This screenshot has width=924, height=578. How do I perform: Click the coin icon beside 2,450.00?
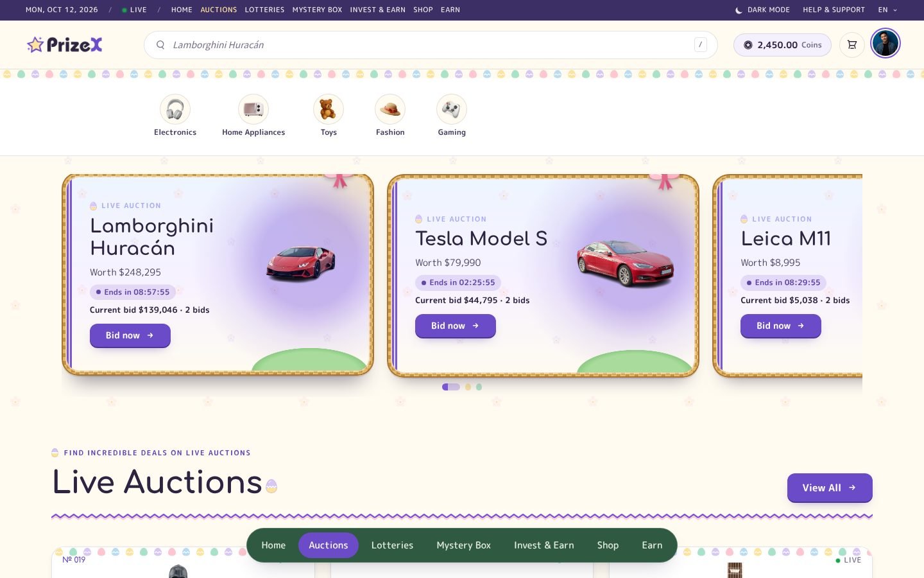(x=748, y=45)
